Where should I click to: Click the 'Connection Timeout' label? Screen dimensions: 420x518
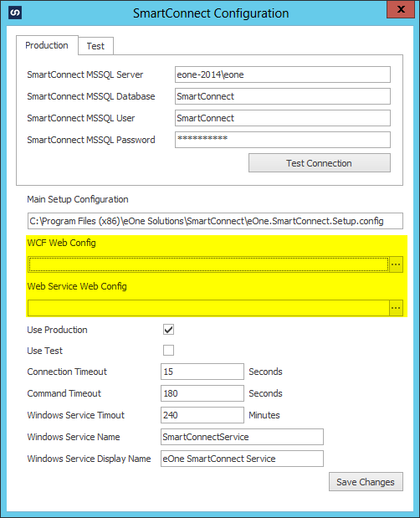pos(67,372)
